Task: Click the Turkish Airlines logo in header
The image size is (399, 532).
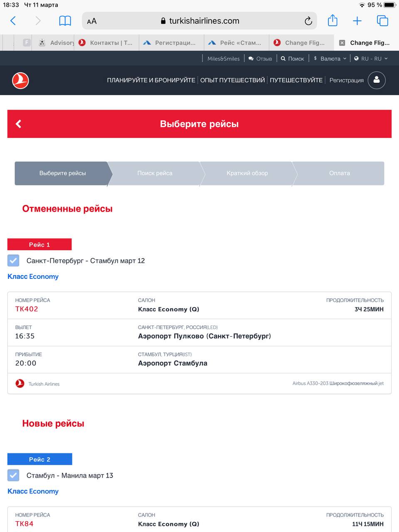Action: click(x=20, y=80)
